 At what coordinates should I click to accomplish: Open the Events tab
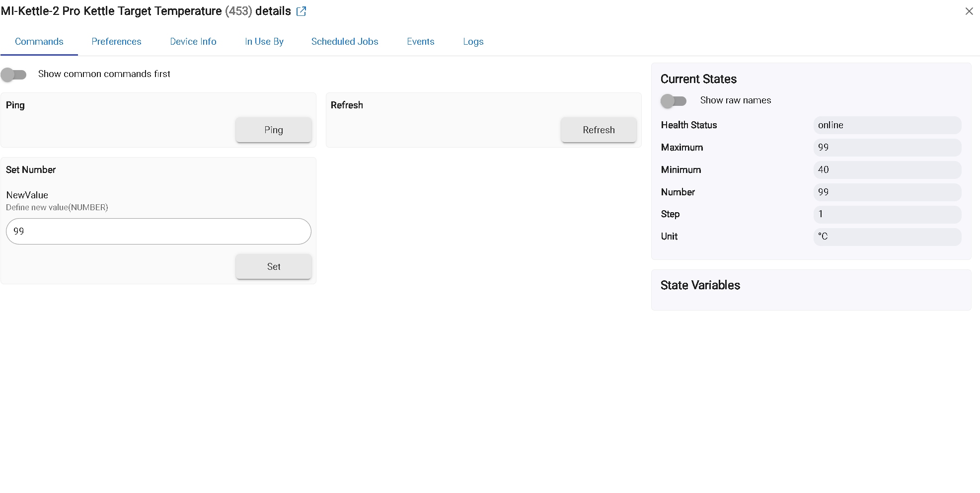click(x=421, y=42)
